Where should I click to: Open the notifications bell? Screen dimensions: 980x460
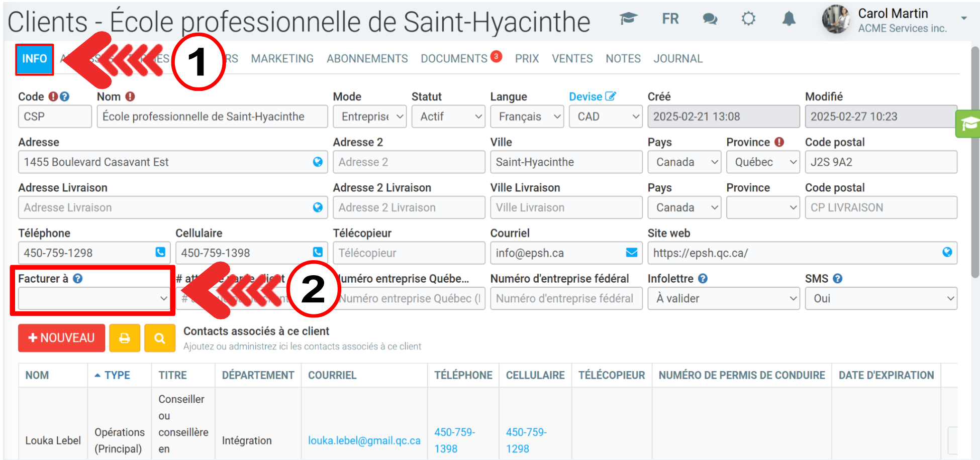click(789, 19)
